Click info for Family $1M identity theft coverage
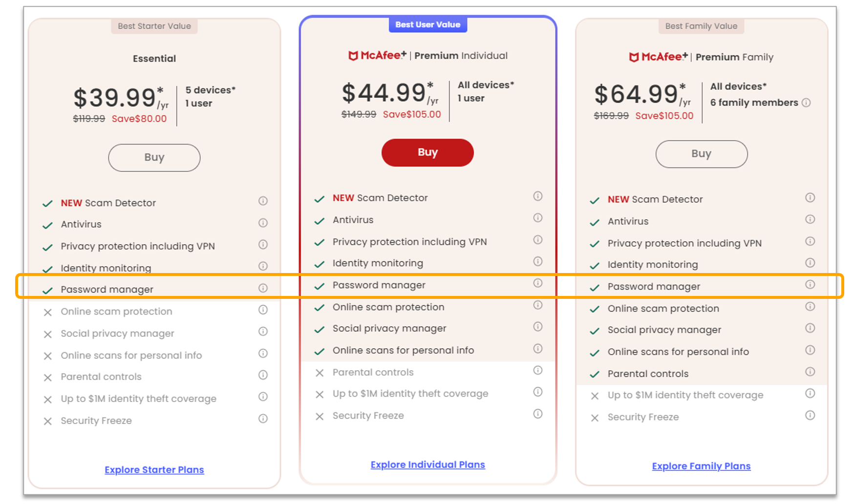Screen dimensions: 855x504 click(x=810, y=393)
